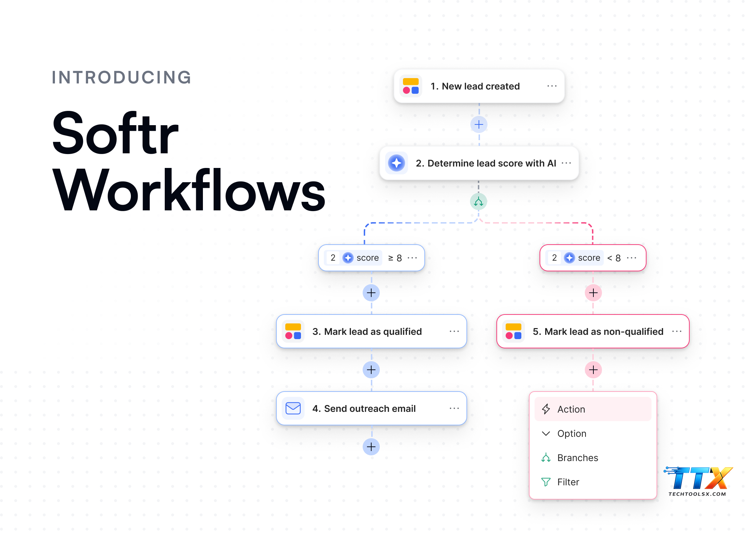
Task: Open the three-dot menu on Determine lead score
Action: tap(566, 163)
